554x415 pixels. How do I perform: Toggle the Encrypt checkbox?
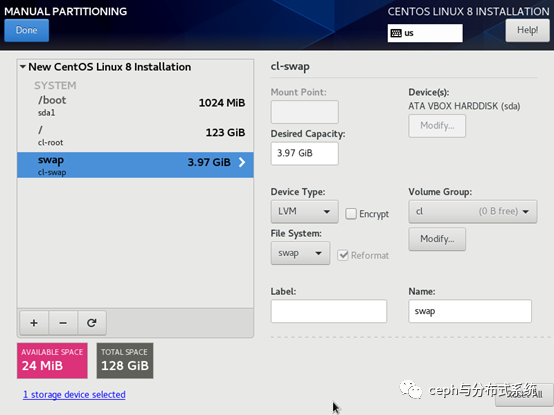(351, 214)
